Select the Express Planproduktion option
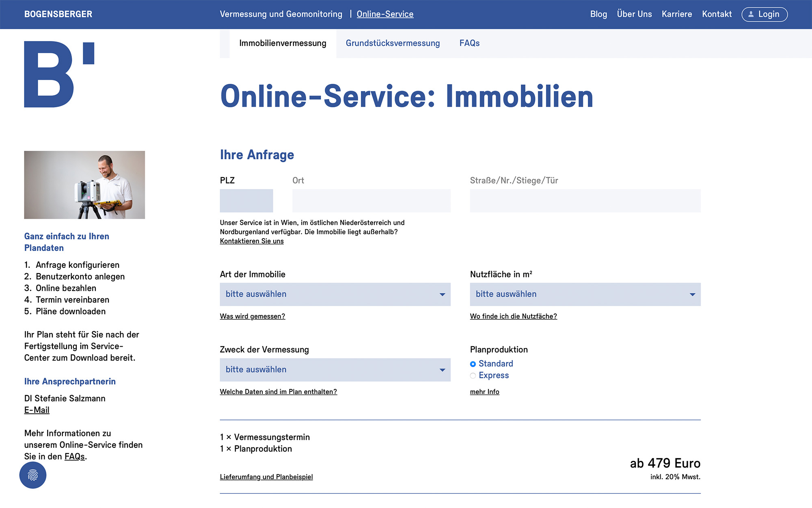Viewport: 812px width, 508px height. coord(473,376)
